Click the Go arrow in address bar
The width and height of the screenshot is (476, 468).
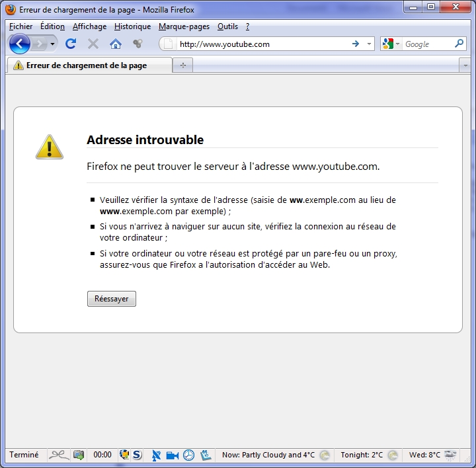pyautogui.click(x=356, y=44)
